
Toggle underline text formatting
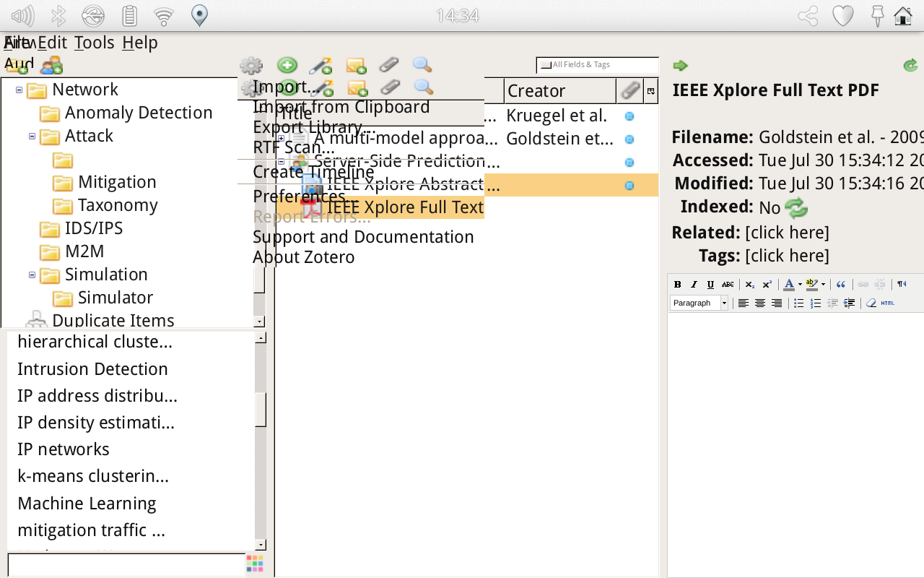click(x=710, y=285)
